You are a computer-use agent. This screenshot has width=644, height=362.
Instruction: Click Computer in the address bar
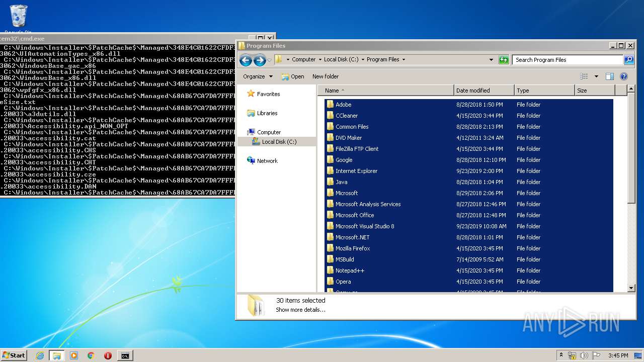304,59
